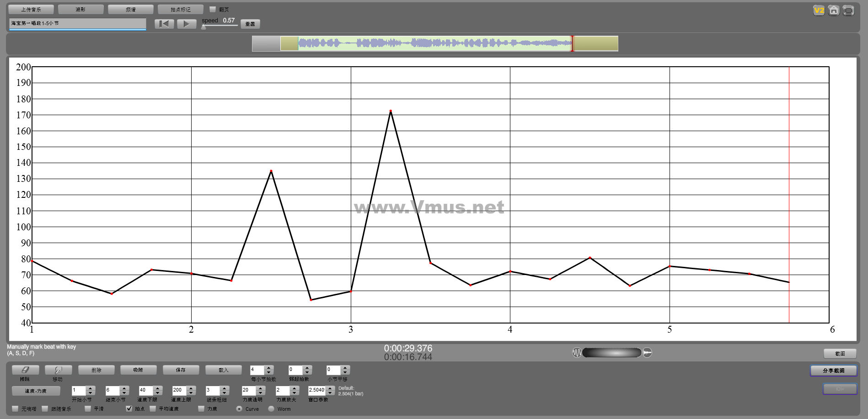This screenshot has width=868, height=419.
Task: Toggle the fullscreen icon
Action: pyautogui.click(x=848, y=11)
